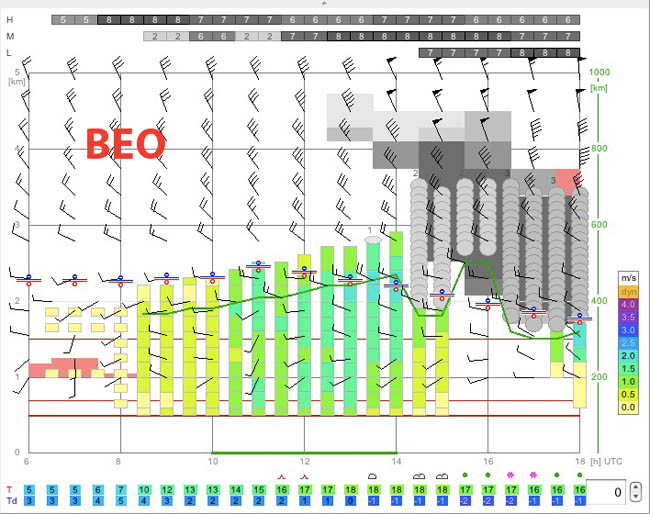Click the first 5 cell in H cloud row
Screen dimensions: 650x514
63,20
